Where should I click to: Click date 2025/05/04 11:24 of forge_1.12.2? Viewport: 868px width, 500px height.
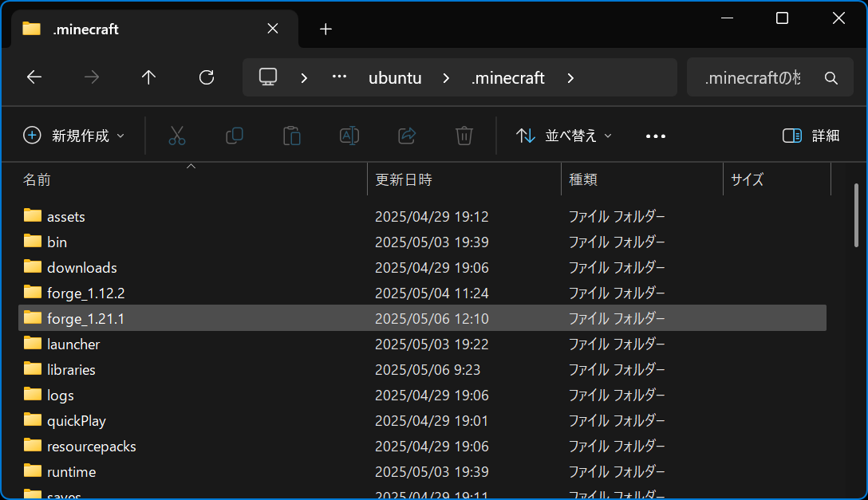coord(432,293)
